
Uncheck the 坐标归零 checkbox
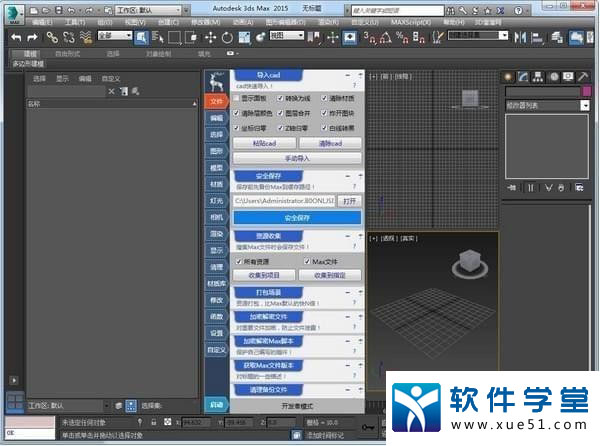pos(236,128)
